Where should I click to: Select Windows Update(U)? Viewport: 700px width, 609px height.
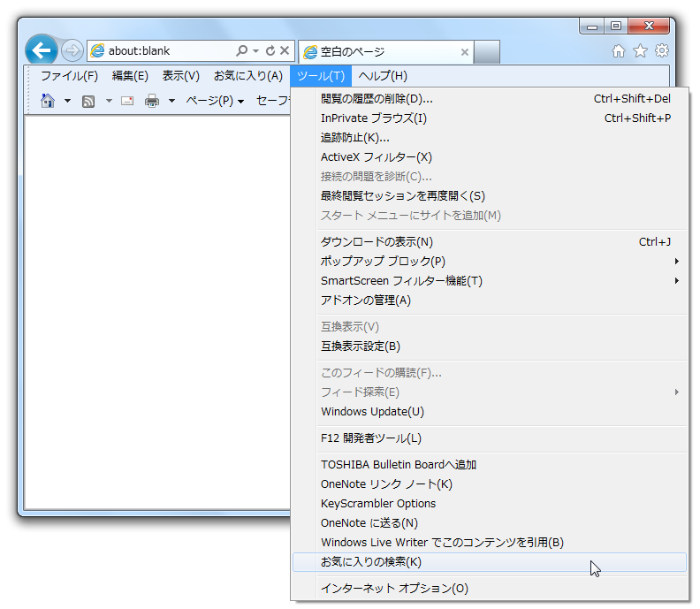coord(490,412)
